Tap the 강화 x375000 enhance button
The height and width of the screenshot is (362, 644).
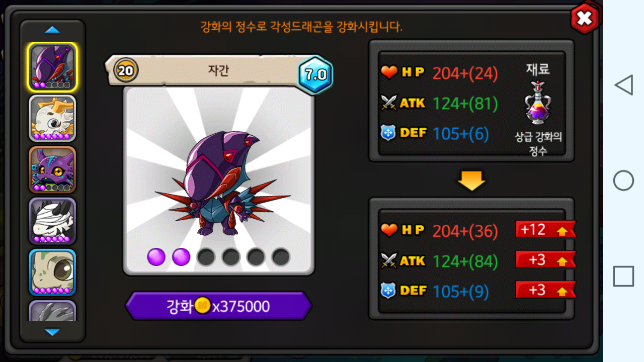point(218,306)
